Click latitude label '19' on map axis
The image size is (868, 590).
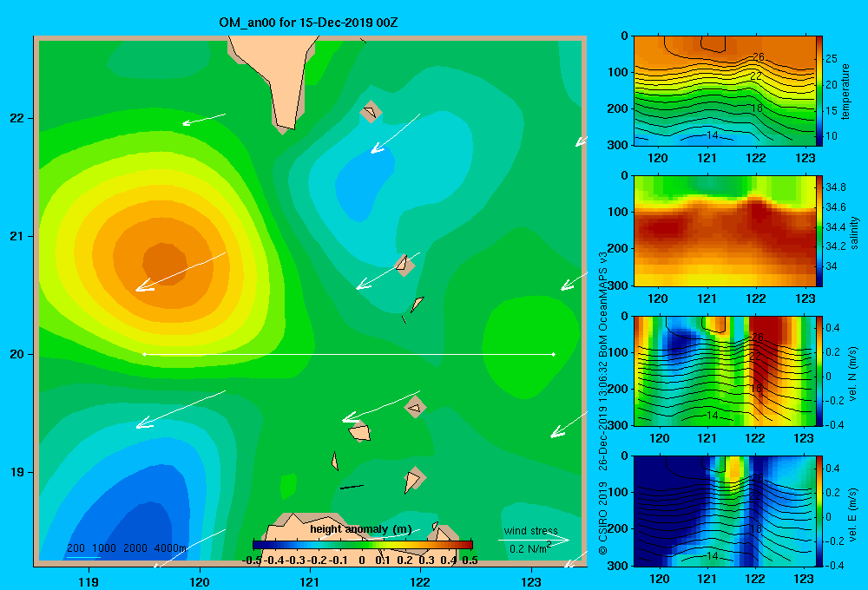coord(17,472)
